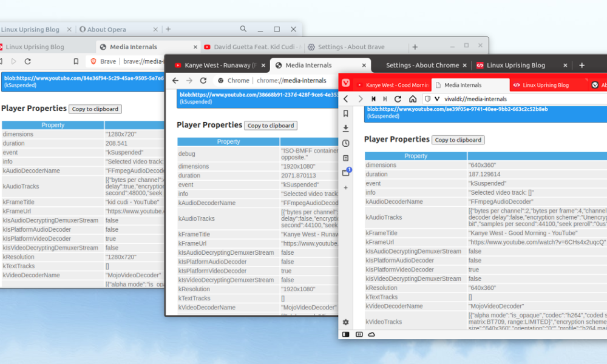Click the kVideoTracks property in Vivaldi's table
The height and width of the screenshot is (364, 607).
tap(384, 322)
